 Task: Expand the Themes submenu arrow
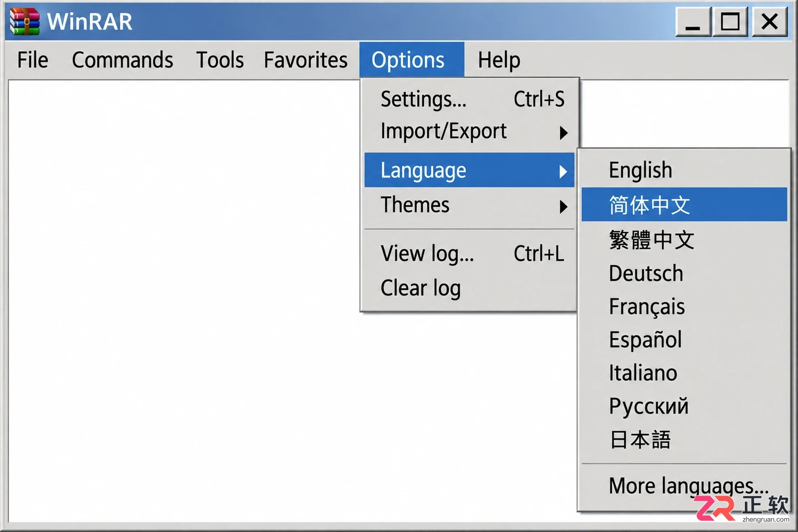(564, 207)
